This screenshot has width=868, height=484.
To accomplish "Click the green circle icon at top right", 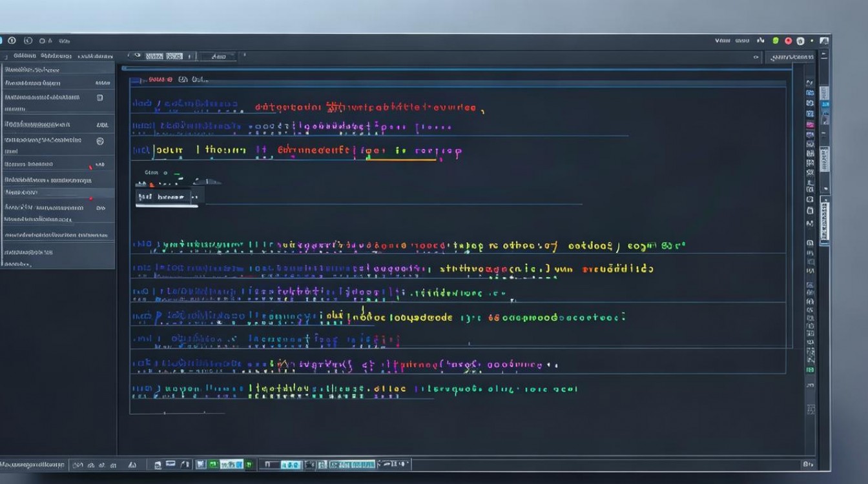I will click(776, 41).
